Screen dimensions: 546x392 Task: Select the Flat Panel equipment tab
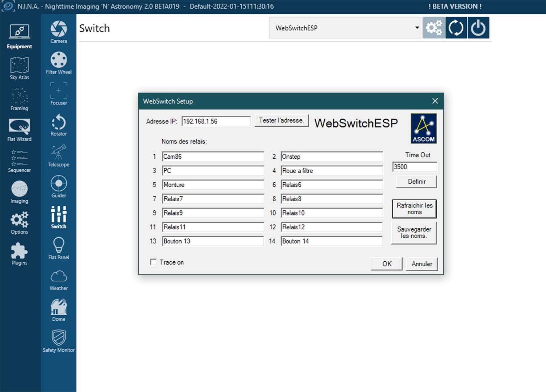(59, 249)
